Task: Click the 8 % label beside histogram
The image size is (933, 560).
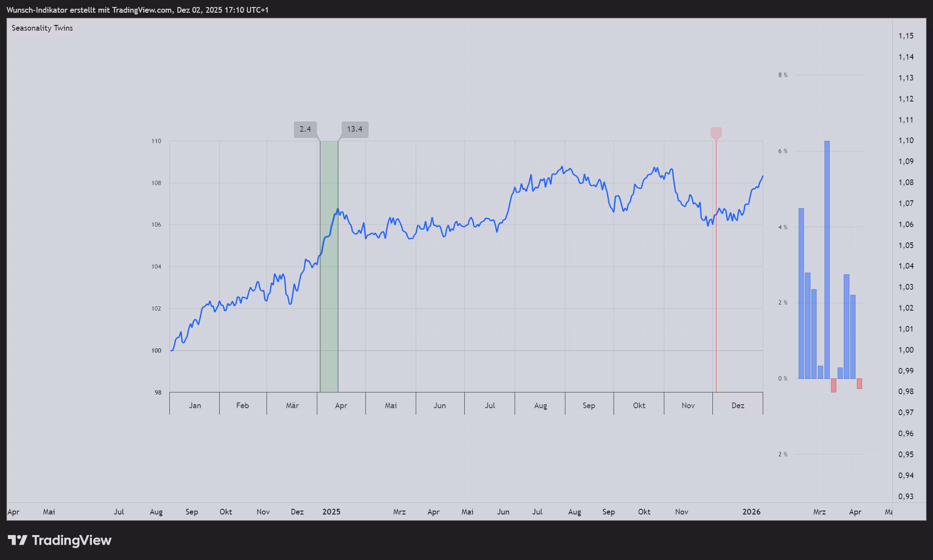Action: coord(782,75)
